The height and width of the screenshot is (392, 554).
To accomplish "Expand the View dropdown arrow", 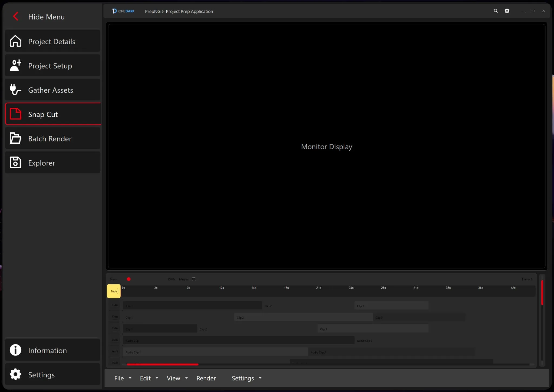I will coord(186,378).
